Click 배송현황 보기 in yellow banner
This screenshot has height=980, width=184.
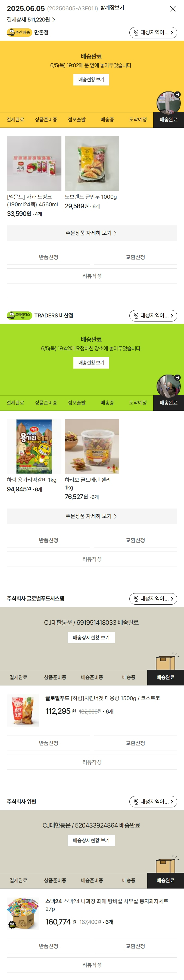(x=91, y=79)
